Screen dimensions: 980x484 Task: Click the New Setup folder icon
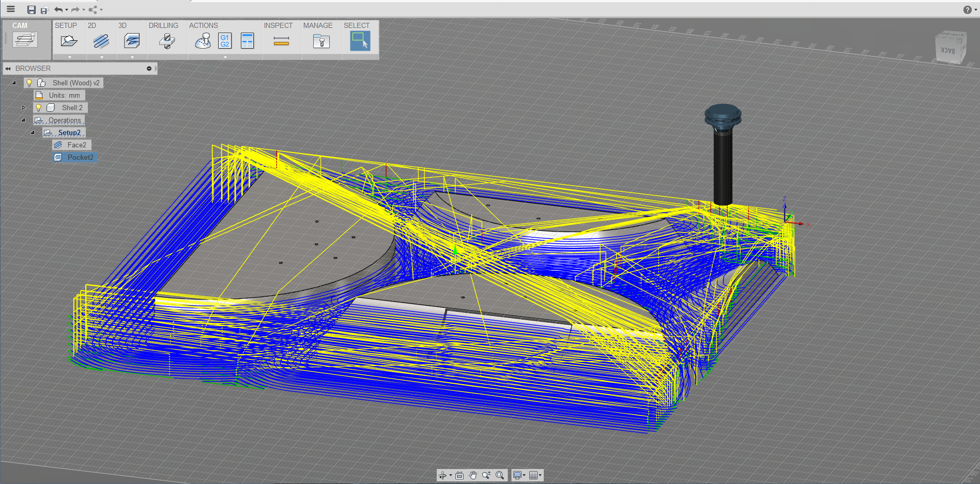point(69,41)
